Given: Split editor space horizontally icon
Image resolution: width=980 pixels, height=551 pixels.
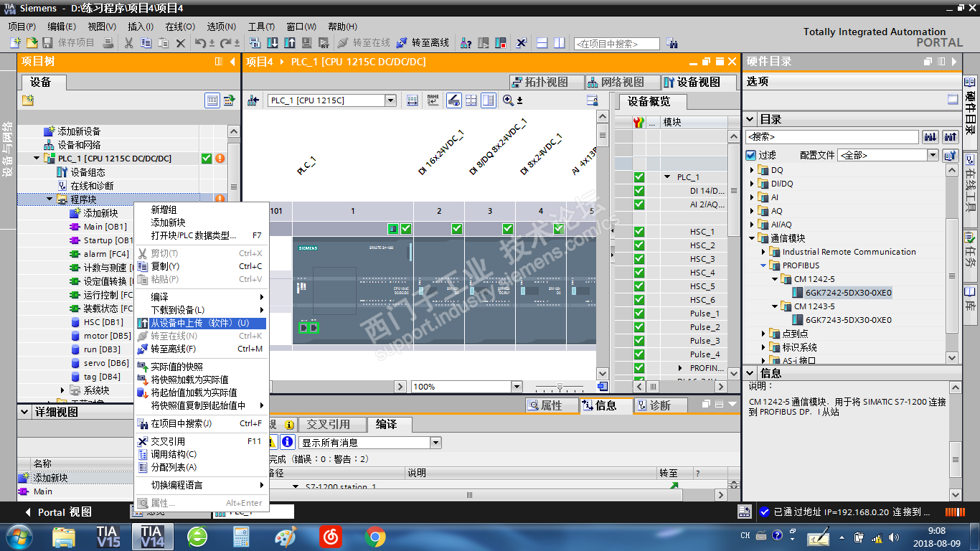Looking at the screenshot, I should 542,43.
